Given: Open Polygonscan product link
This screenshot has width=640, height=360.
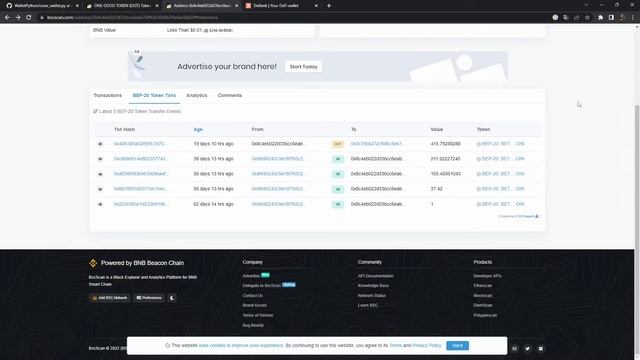Looking at the screenshot, I should (485, 316).
